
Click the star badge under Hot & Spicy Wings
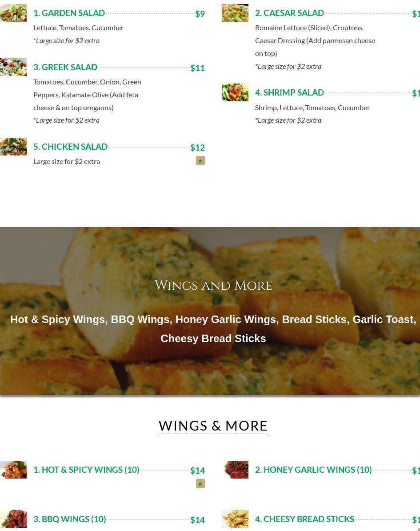(x=200, y=483)
